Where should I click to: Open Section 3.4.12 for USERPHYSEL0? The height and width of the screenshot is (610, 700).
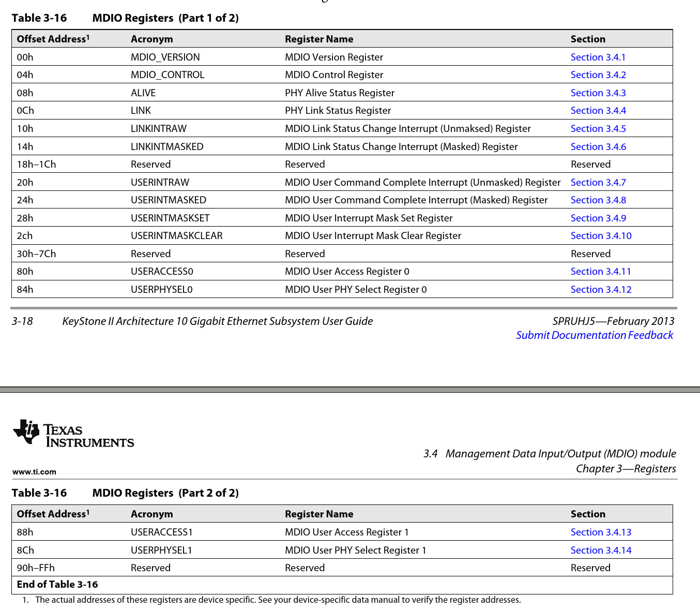tap(601, 289)
